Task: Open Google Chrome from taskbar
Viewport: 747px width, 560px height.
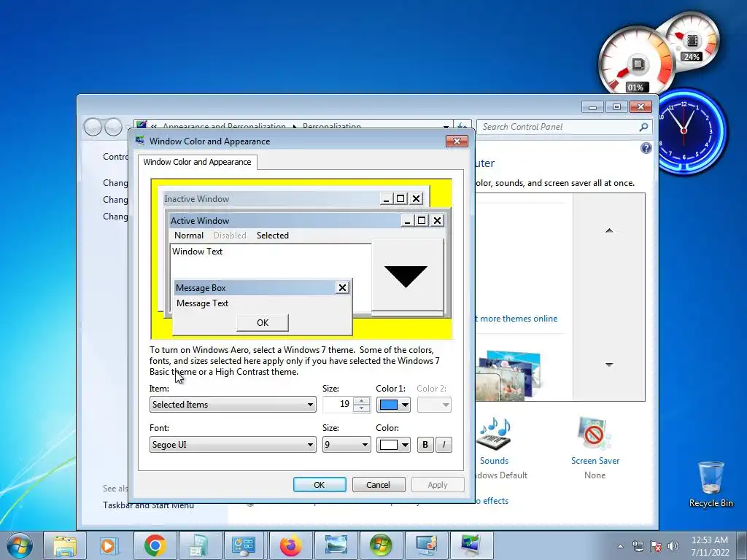Action: [x=155, y=545]
